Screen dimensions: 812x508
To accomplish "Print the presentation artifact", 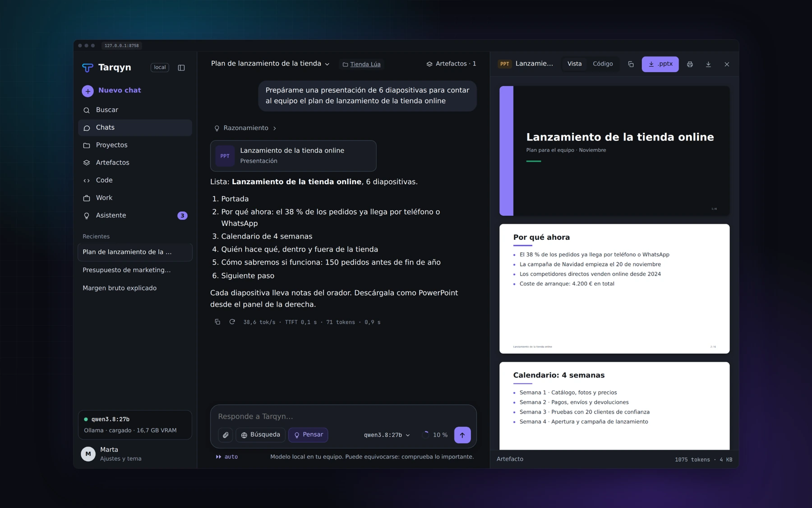I will [690, 64].
